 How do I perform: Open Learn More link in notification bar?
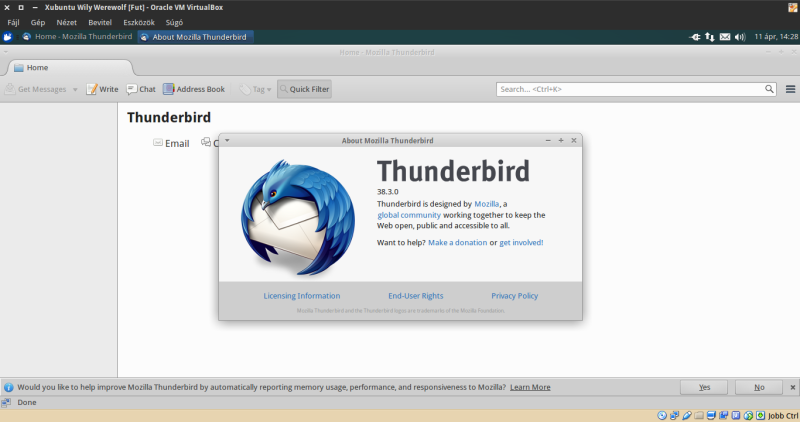(530, 387)
